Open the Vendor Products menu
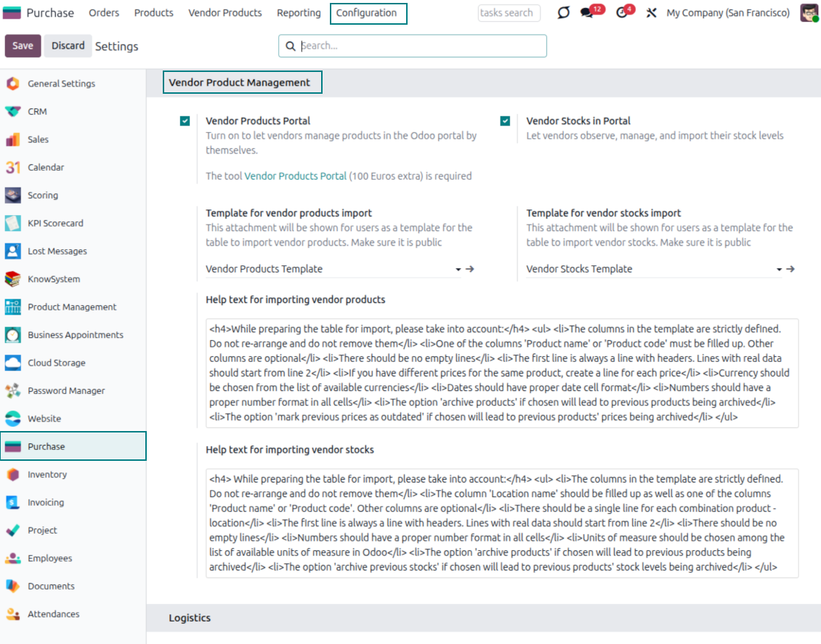 225,13
